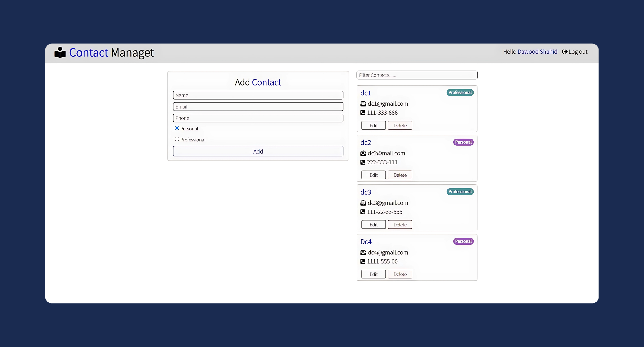This screenshot has width=644, height=347.
Task: Delete the Dc4 contact
Action: pyautogui.click(x=400, y=274)
